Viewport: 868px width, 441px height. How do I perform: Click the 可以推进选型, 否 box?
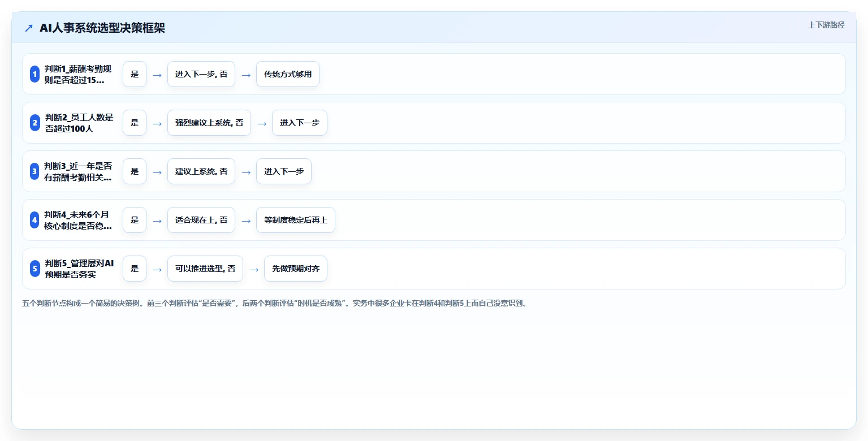point(205,269)
